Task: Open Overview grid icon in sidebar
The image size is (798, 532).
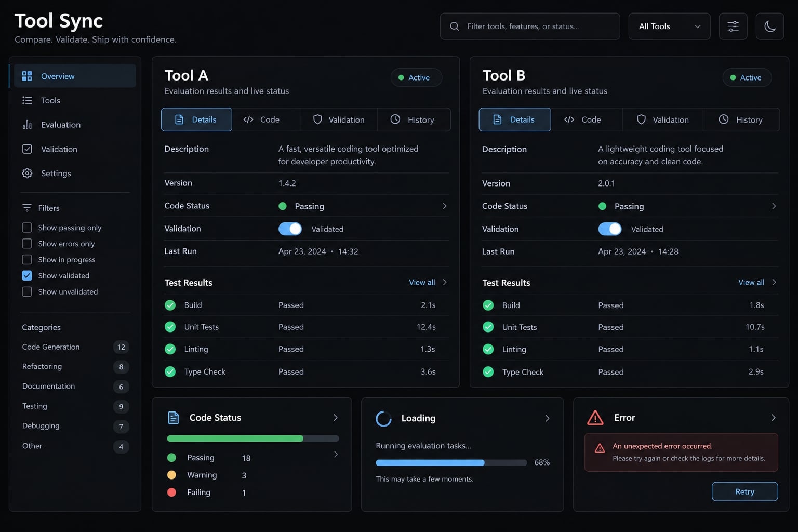Action: (27, 76)
